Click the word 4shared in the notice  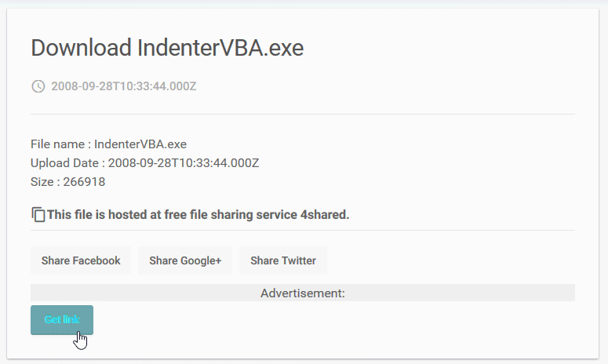pyautogui.click(x=325, y=214)
